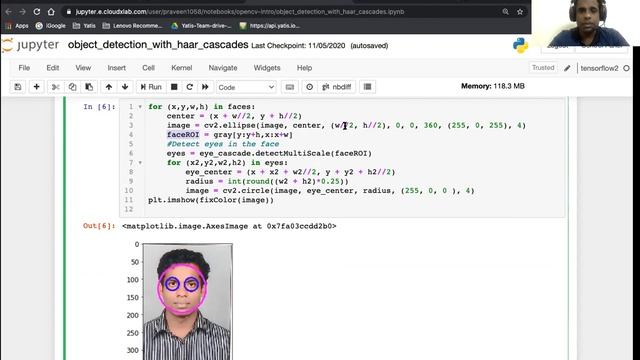The height and width of the screenshot is (360, 640).
Task: Insert a cell below with plus icon
Action: [36, 87]
